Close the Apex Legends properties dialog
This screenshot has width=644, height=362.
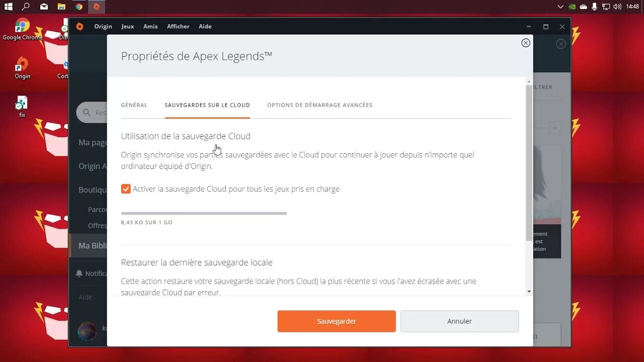pos(526,43)
